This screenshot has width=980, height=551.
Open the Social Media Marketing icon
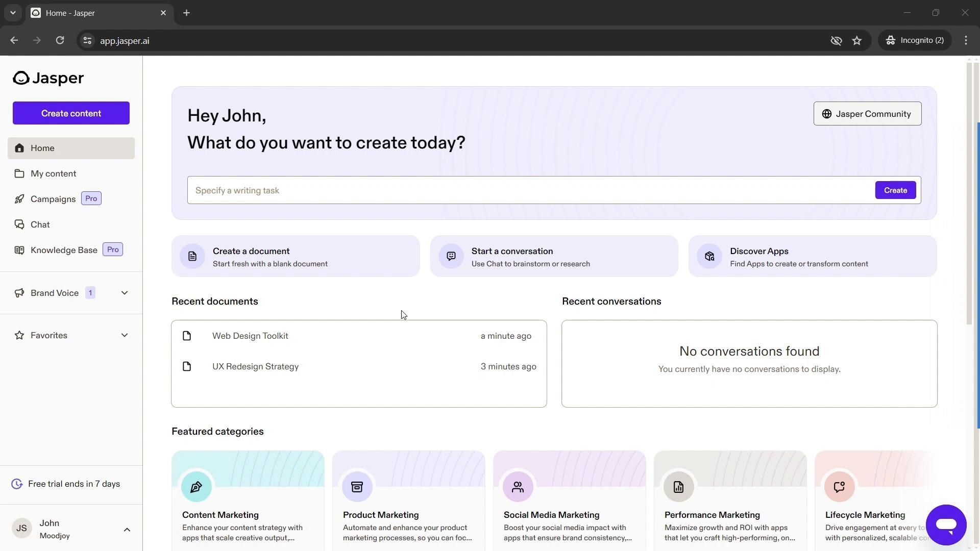coord(518,487)
